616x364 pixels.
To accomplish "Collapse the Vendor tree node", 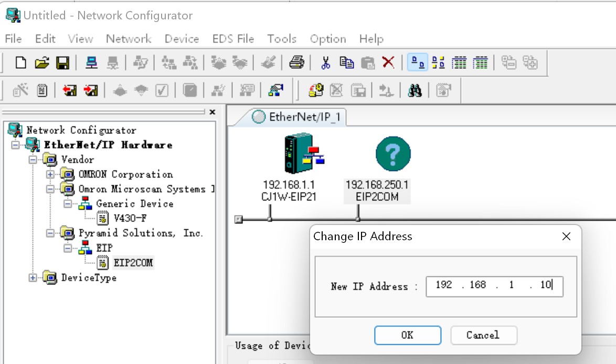I will [x=33, y=159].
